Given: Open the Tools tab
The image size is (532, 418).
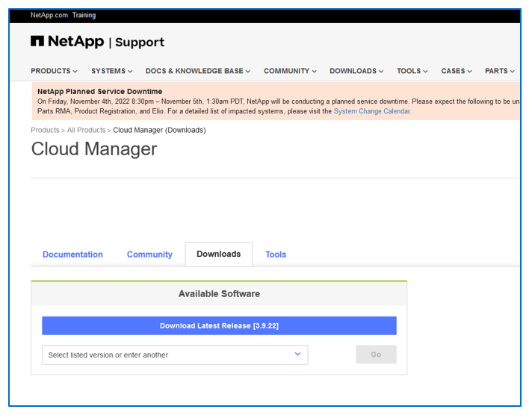Looking at the screenshot, I should (x=276, y=255).
